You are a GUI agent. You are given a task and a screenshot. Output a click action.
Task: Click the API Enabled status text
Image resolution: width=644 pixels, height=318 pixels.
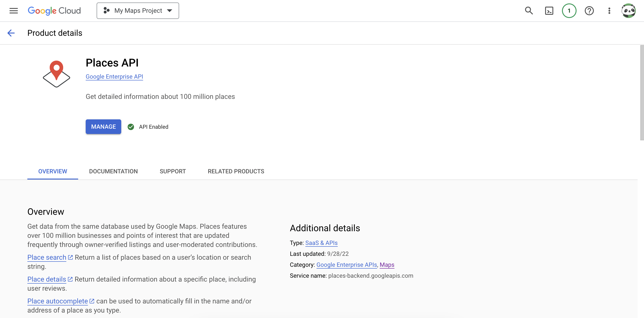(154, 127)
